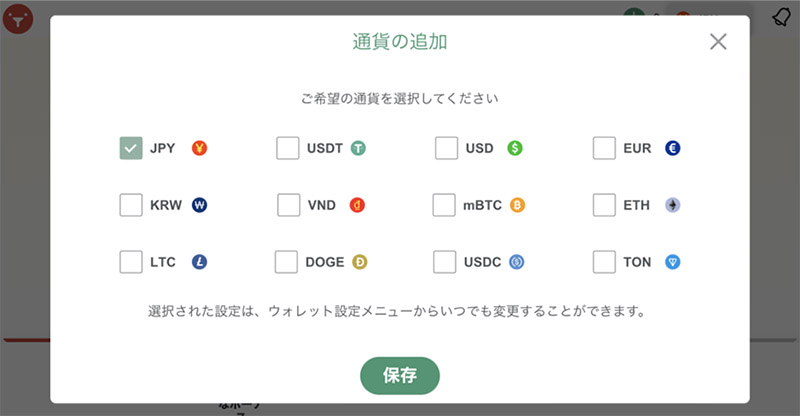Click the orange Bitcoin mBTC icon
This screenshot has height=416, width=800.
click(x=517, y=205)
